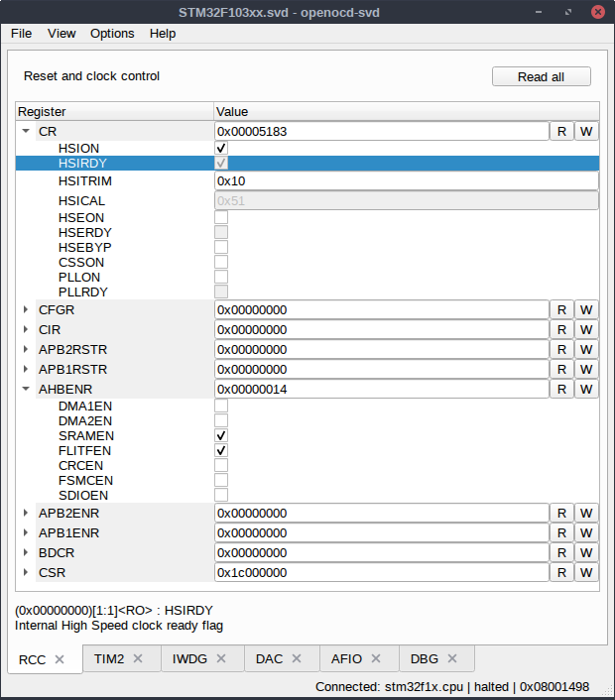Enable the CSSON checkbox

coord(221,262)
